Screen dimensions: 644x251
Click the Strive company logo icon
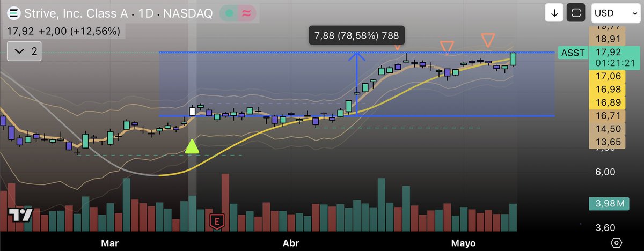[x=13, y=13]
